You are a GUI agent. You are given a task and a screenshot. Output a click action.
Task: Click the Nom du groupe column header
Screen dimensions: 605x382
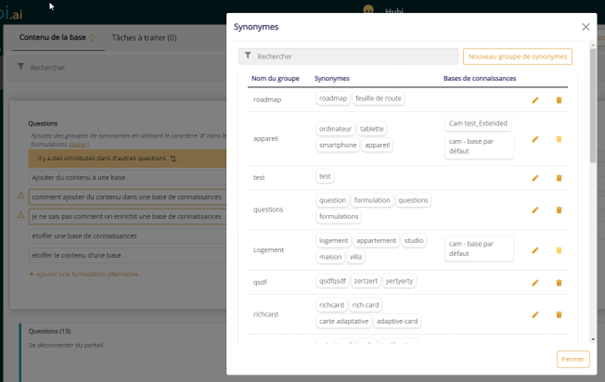click(275, 78)
